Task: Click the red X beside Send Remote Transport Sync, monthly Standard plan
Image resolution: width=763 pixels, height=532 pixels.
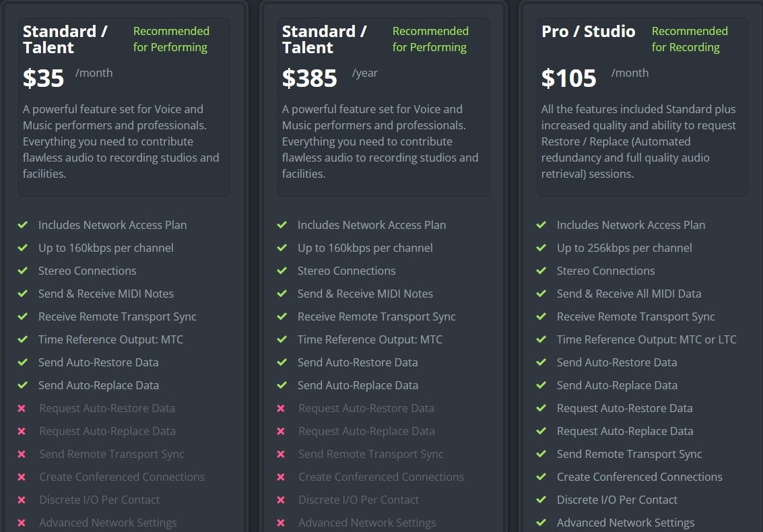Action: [22, 454]
